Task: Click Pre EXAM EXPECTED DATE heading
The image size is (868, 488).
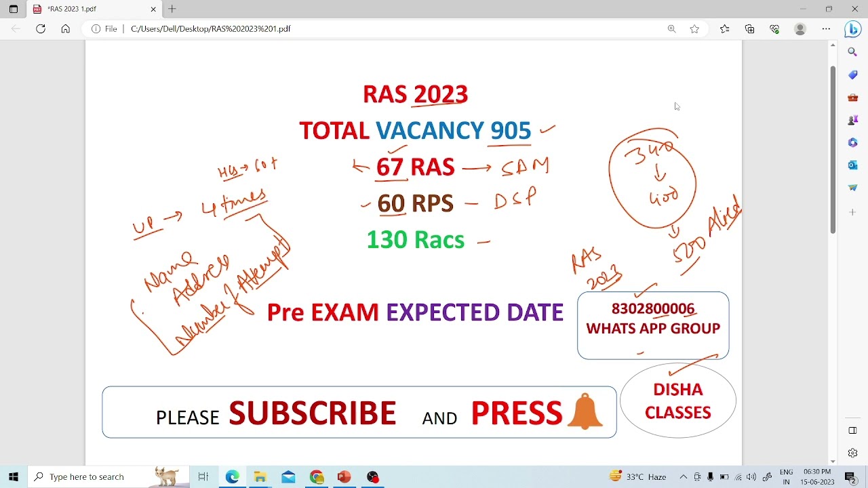Action: coord(415,312)
